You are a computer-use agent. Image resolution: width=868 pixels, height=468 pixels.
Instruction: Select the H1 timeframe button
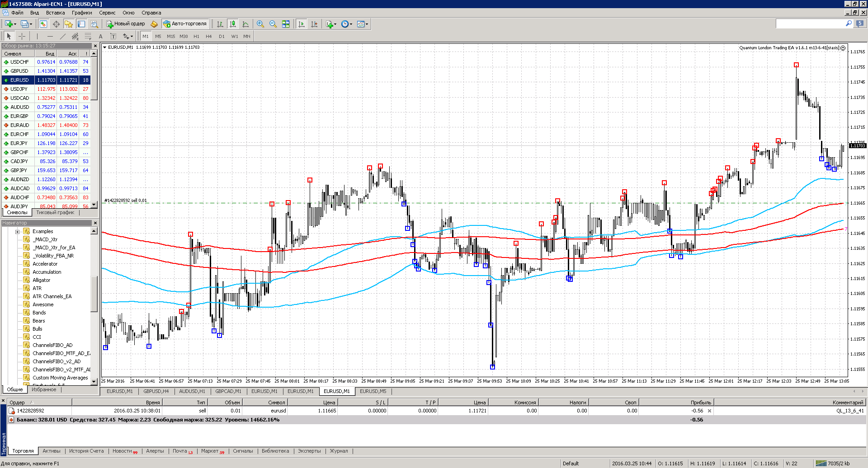coord(196,36)
